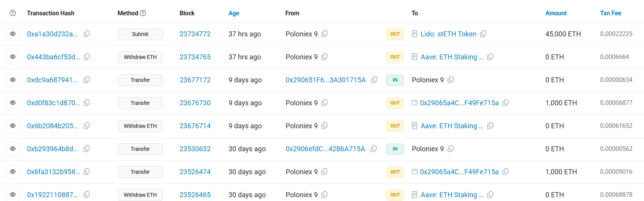Show quick view for transaction 0x6fa3132b958
This screenshot has width=644, height=201.
click(x=13, y=172)
